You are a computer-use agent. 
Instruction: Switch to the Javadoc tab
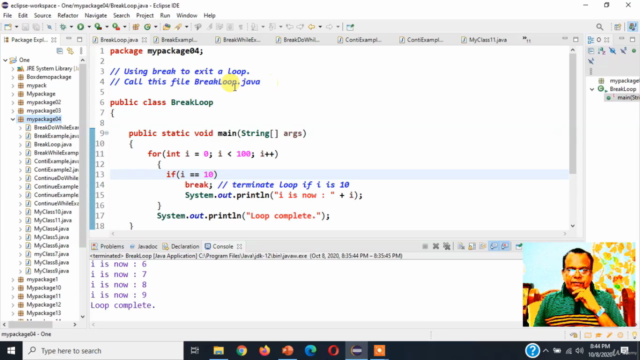(x=143, y=247)
